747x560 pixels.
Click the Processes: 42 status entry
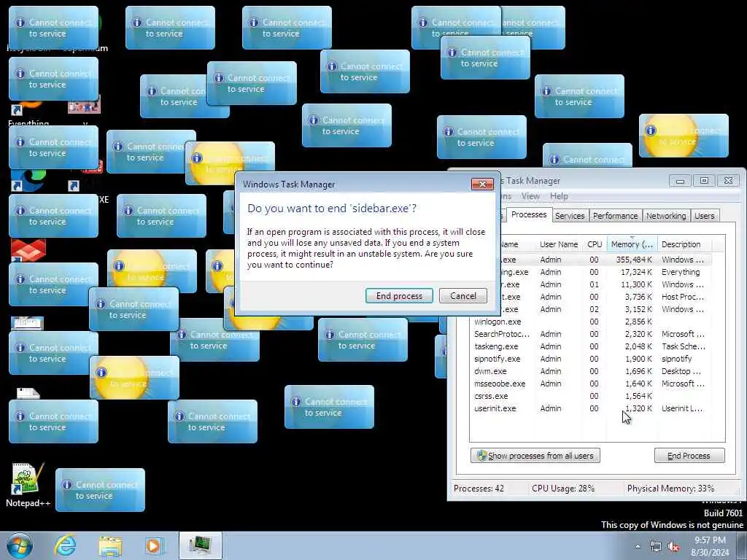pyautogui.click(x=479, y=488)
